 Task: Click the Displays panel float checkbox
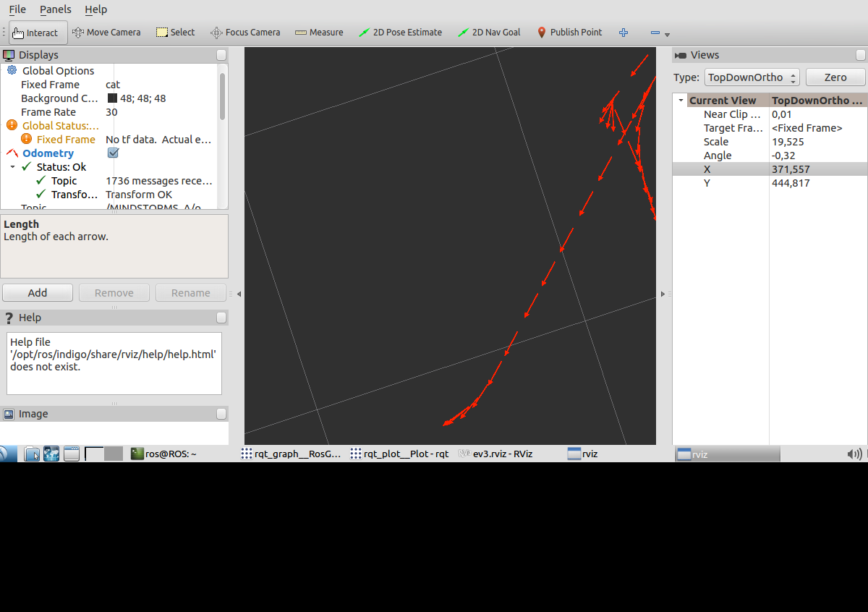(x=221, y=55)
